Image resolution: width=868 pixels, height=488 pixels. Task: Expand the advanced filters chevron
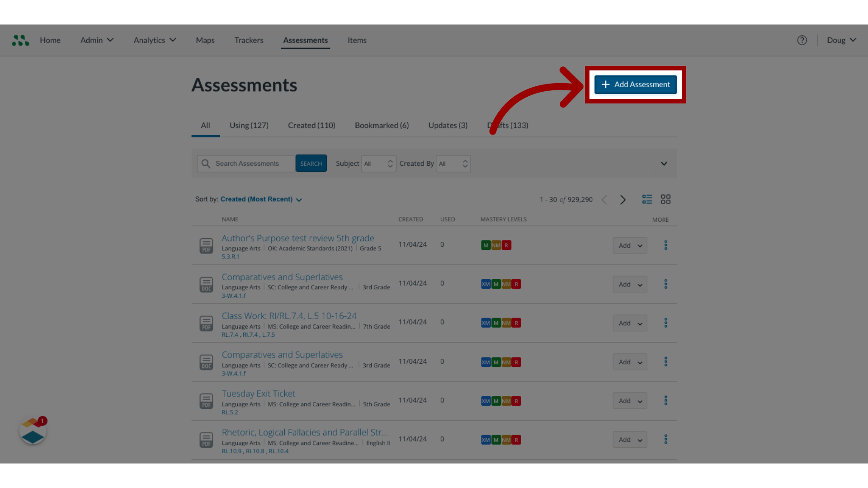pos(664,164)
